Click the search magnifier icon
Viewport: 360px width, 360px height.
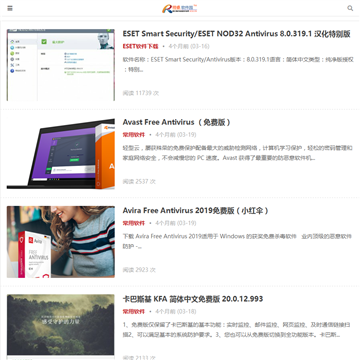(350, 8)
